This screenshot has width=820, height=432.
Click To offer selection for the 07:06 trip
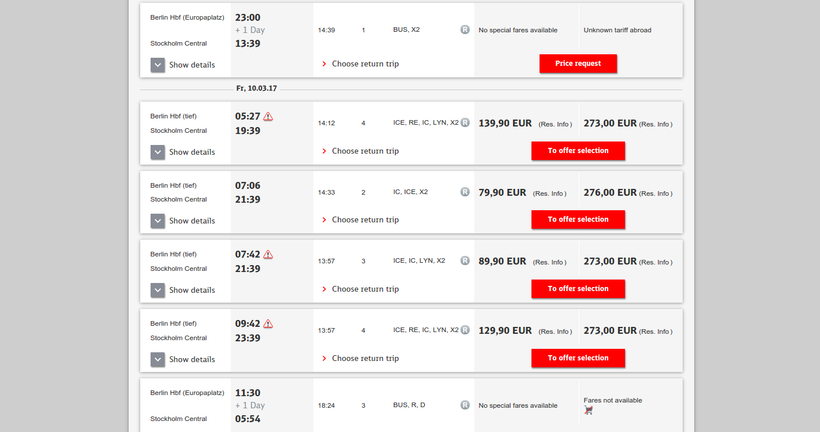[x=578, y=219]
